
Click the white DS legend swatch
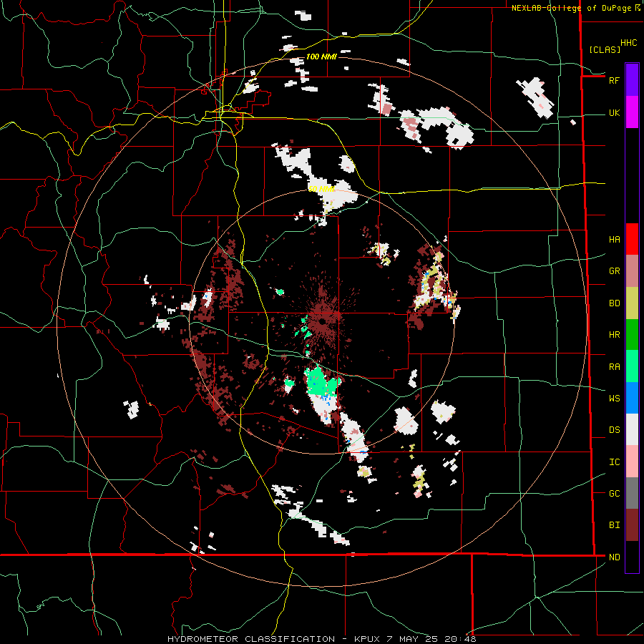[x=632, y=429]
